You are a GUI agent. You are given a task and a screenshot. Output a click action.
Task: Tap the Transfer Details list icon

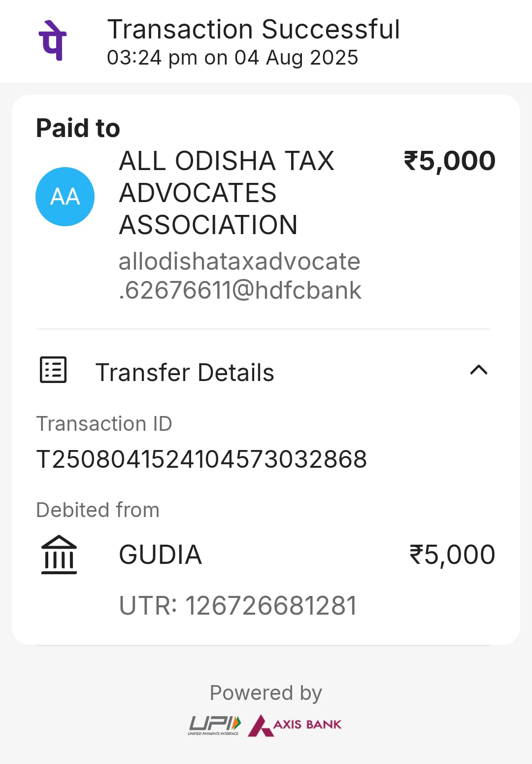[53, 370]
